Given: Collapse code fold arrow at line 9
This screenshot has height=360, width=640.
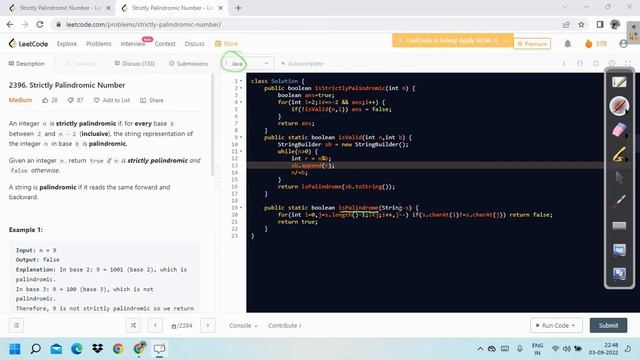Looking at the screenshot, I should 241,137.
